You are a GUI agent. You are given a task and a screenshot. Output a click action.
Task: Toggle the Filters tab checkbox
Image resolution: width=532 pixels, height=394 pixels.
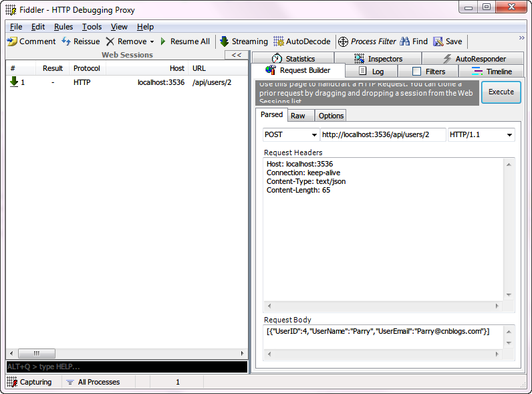coord(416,72)
